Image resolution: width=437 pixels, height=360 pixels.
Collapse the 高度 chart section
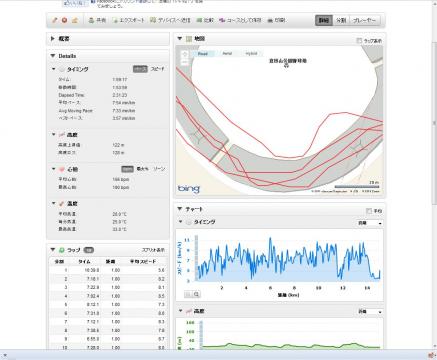tap(181, 311)
